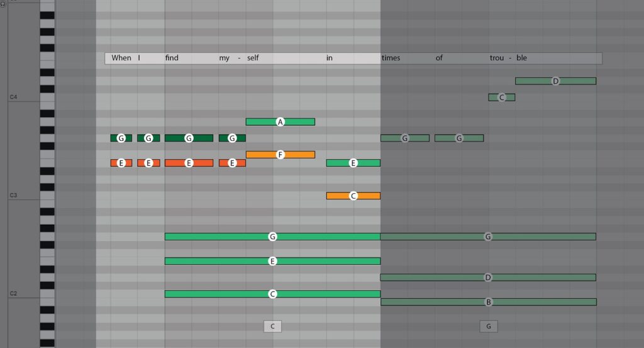Click the C chord label box
Viewport: 644px width, 348px height.
[x=272, y=326]
